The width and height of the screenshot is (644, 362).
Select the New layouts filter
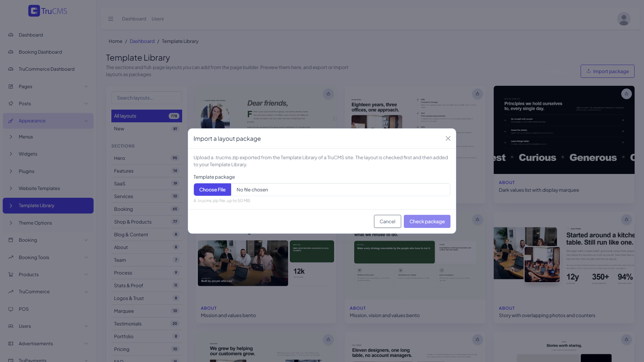click(x=147, y=129)
